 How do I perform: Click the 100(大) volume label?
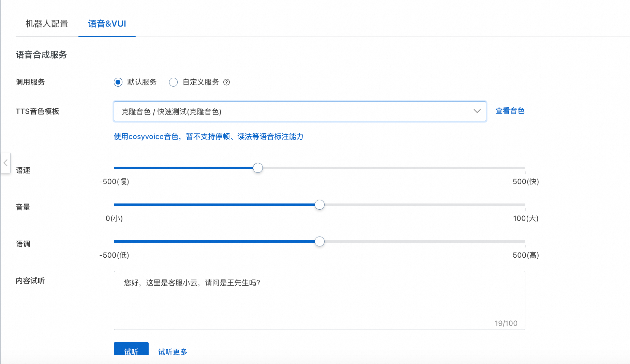[526, 218]
